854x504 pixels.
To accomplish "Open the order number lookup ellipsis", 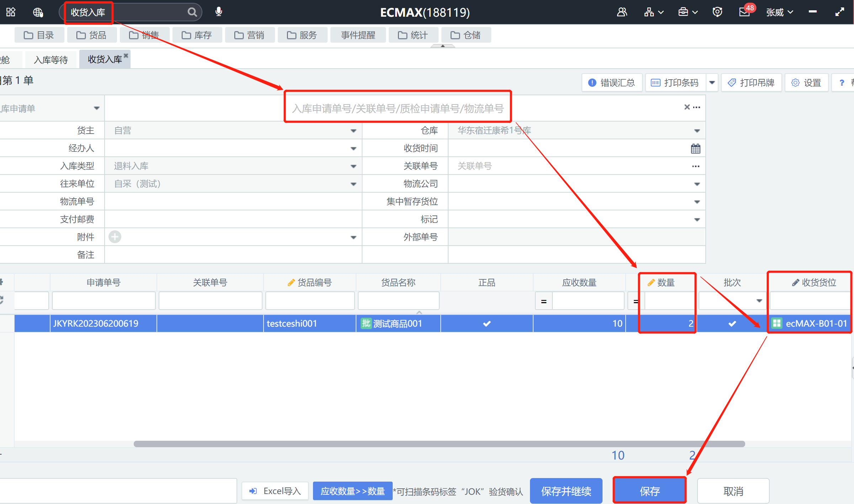I will pos(696,107).
